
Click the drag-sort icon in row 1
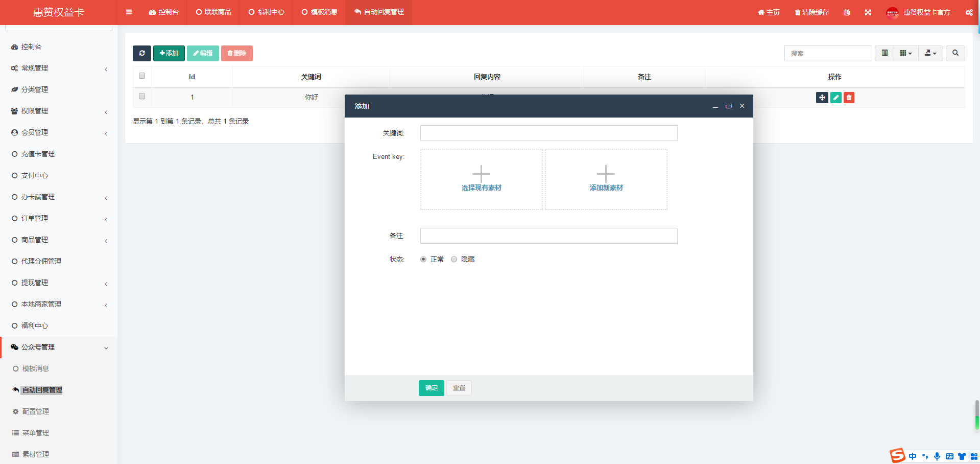click(822, 98)
